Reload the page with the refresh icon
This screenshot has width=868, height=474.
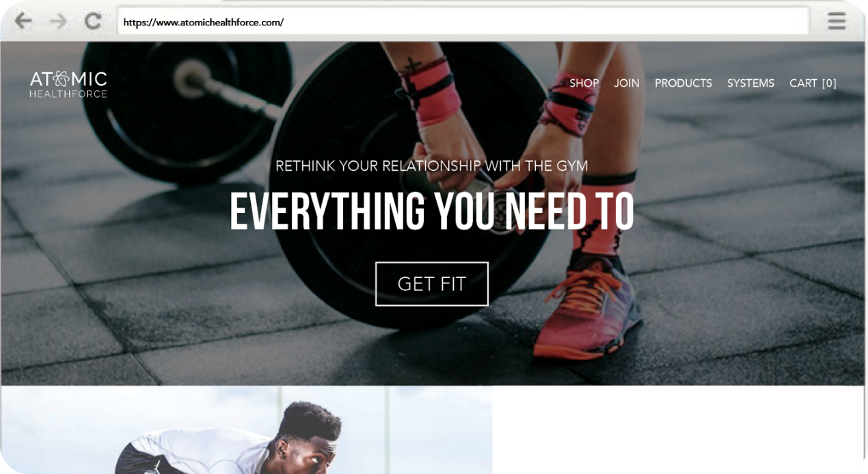tap(93, 21)
